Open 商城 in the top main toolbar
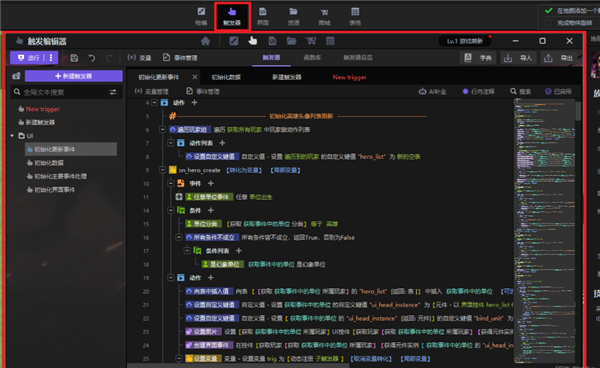This screenshot has width=600, height=368. 324,16
